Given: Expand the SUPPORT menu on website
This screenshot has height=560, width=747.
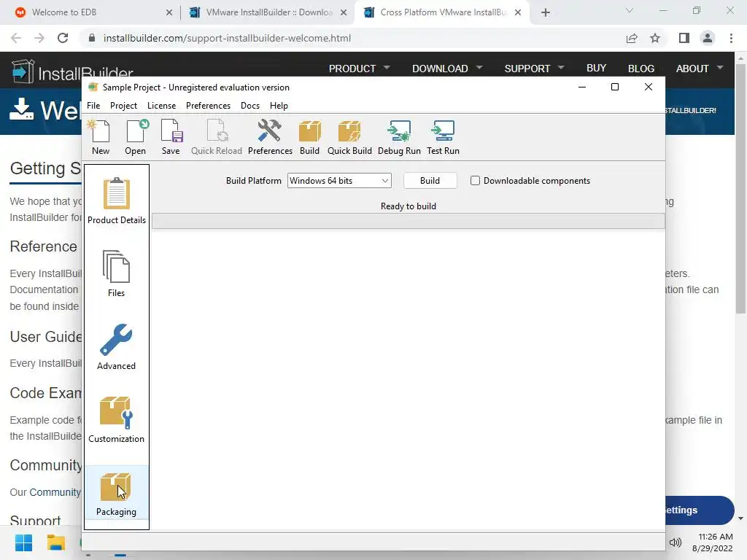Looking at the screenshot, I should coord(534,69).
